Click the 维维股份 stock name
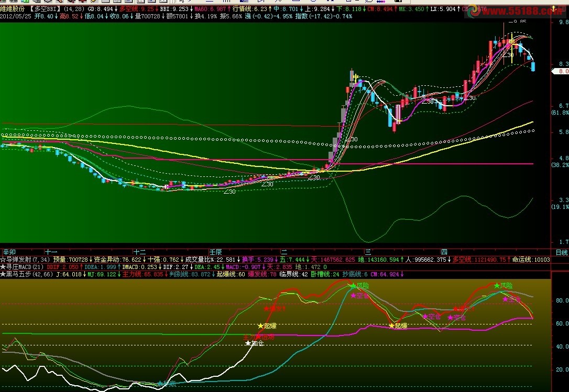 click(13, 9)
